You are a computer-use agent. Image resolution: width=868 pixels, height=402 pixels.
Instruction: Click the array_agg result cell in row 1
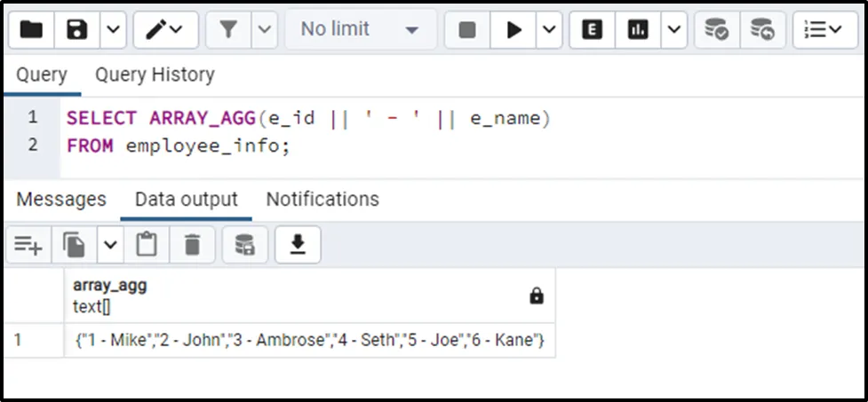pos(310,340)
